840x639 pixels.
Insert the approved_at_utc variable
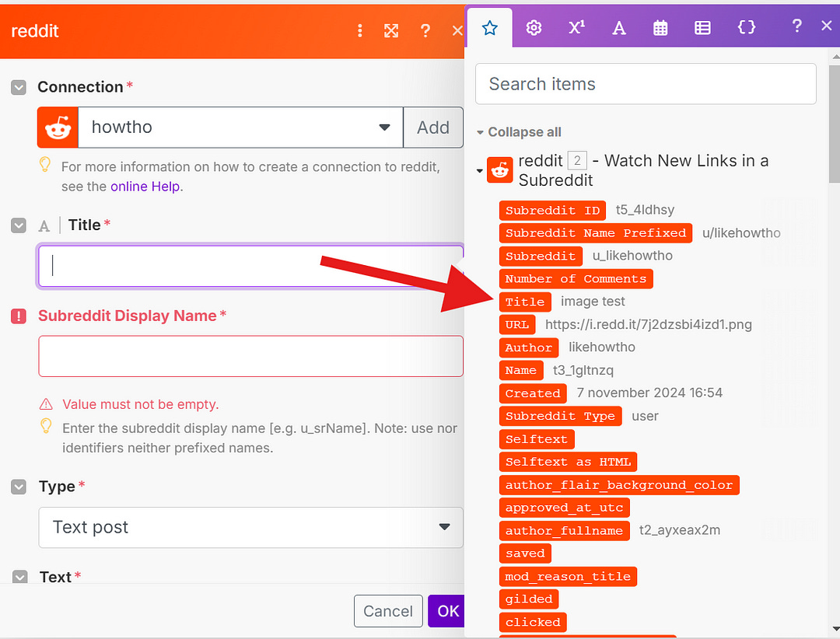(565, 508)
